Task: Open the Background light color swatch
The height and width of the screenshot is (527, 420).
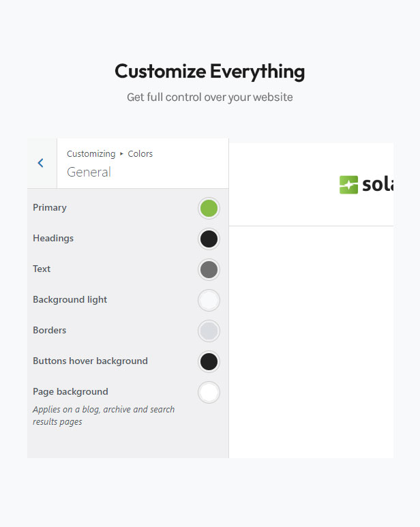Action: [209, 300]
